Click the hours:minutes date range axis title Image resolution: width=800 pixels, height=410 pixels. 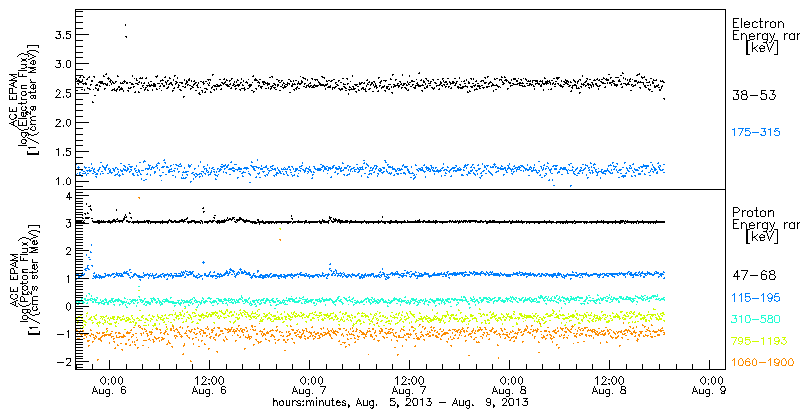pyautogui.click(x=400, y=402)
